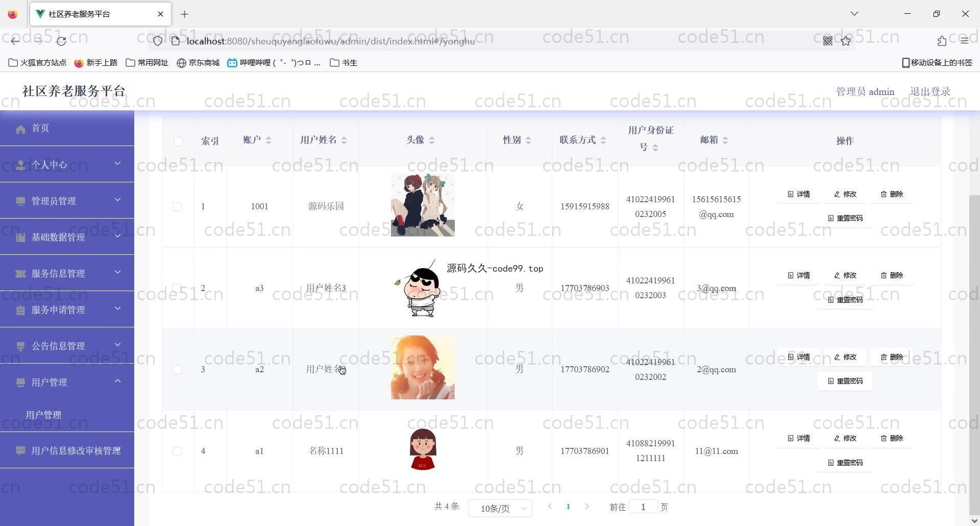Screen dimensions: 980x526
Task: Click the home icon beside 首页
Action: point(20,129)
